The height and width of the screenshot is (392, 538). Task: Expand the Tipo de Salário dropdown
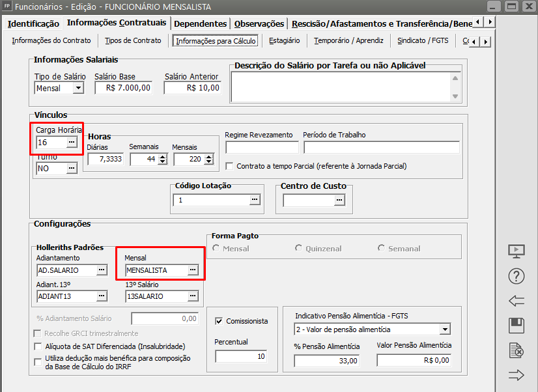click(x=79, y=88)
